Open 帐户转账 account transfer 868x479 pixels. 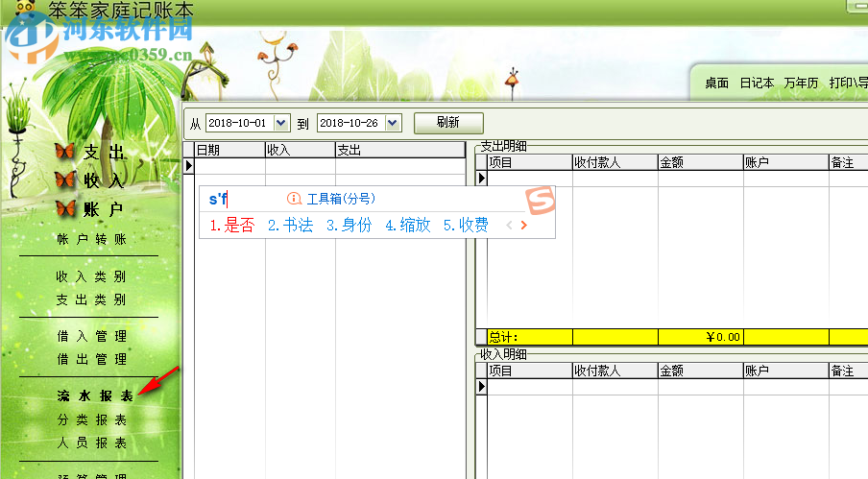click(92, 239)
